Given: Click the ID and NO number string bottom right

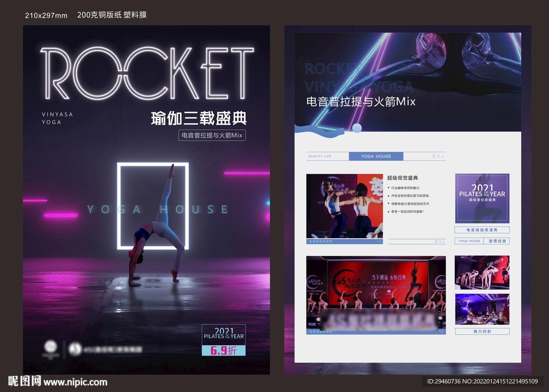Looking at the screenshot, I should click(483, 381).
